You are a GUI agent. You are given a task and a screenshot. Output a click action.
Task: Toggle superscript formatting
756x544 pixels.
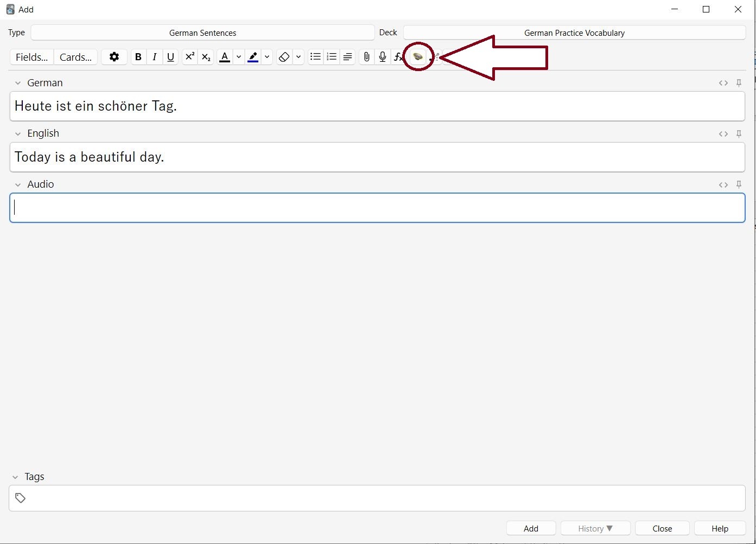click(189, 57)
